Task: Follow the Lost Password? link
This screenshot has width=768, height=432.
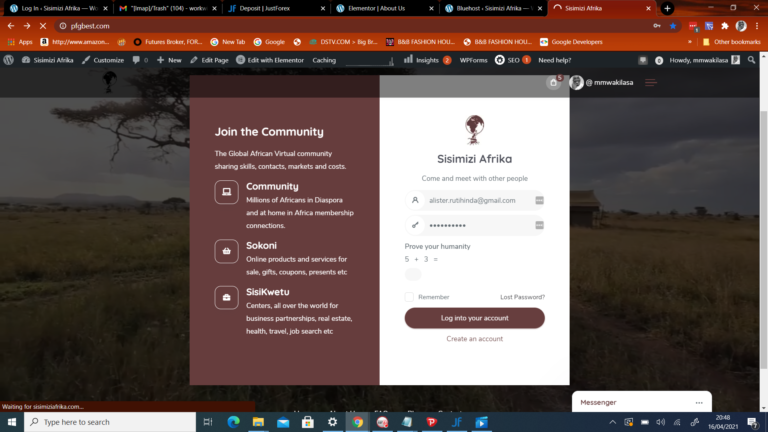Action: 522,297
